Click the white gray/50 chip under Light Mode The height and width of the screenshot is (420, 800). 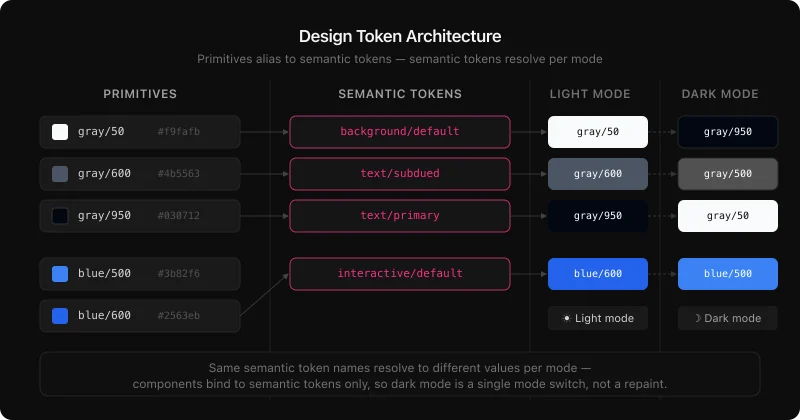598,132
